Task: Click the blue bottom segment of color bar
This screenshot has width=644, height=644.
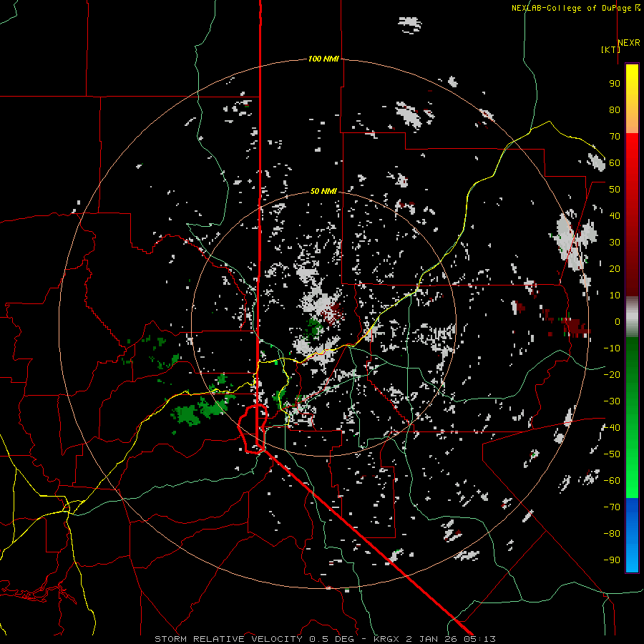Action: pyautogui.click(x=632, y=535)
